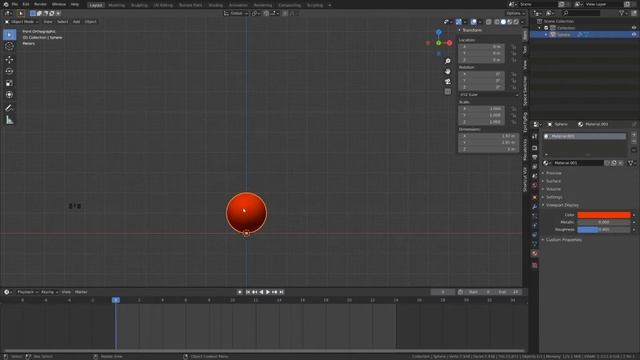This screenshot has height=360, width=640.
Task: Activate the Cursor tool in toolbar
Action: click(x=9, y=47)
